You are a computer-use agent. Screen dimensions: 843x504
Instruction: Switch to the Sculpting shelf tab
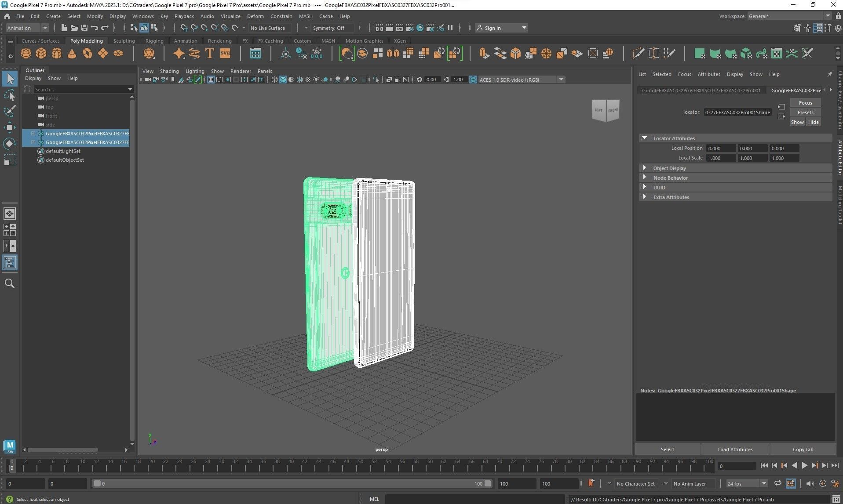pyautogui.click(x=124, y=41)
